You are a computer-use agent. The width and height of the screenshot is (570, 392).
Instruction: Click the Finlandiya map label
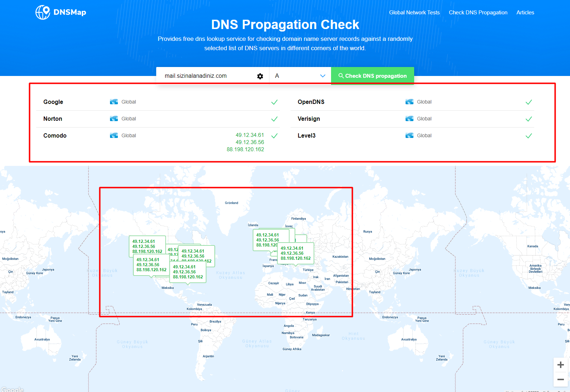(298, 219)
